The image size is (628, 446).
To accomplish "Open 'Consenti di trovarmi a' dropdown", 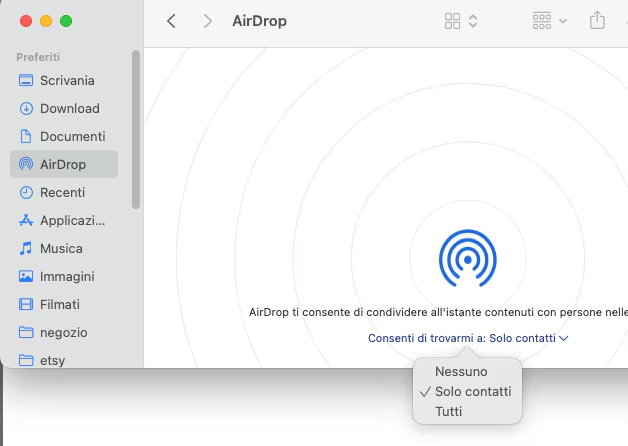I will point(468,338).
